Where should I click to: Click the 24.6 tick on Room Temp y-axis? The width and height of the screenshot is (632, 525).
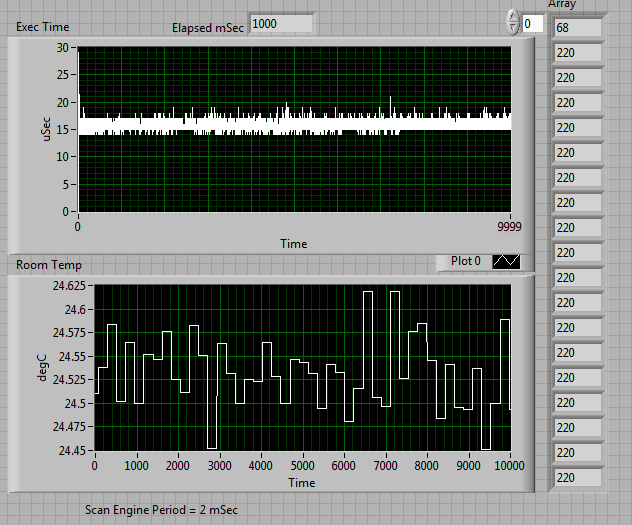pos(75,310)
